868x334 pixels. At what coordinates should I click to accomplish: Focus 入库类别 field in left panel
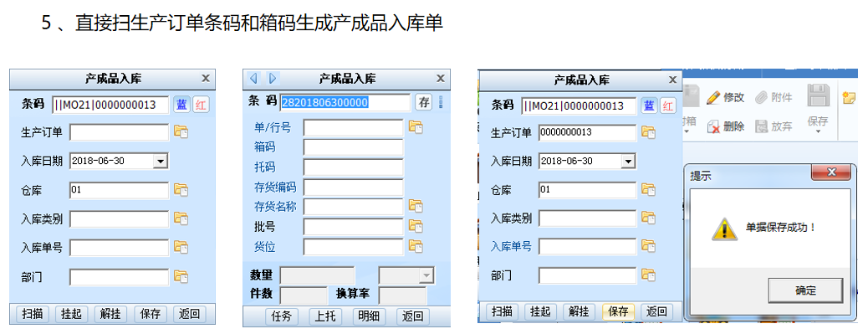(119, 218)
